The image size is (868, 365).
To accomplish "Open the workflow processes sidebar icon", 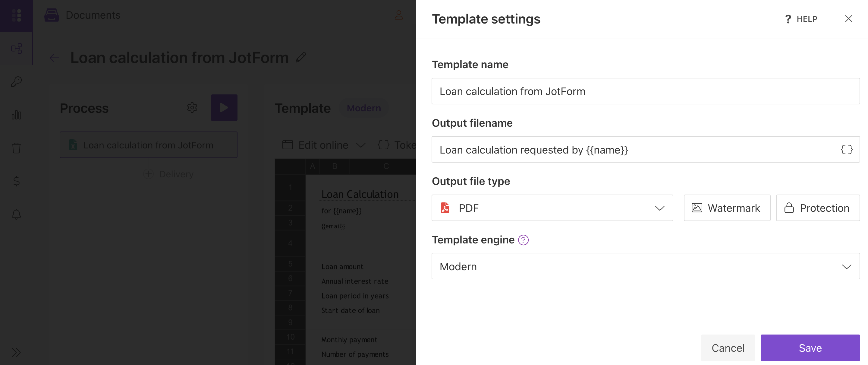I will tap(17, 49).
